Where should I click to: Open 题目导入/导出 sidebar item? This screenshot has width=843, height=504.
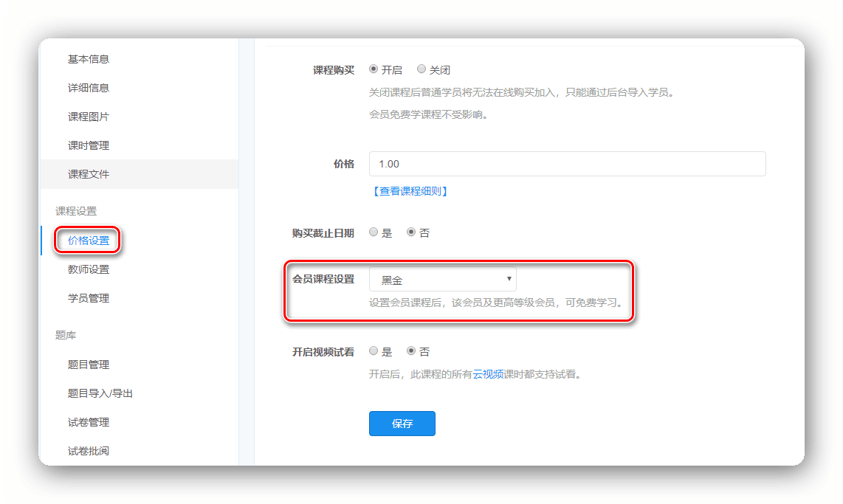click(x=100, y=393)
